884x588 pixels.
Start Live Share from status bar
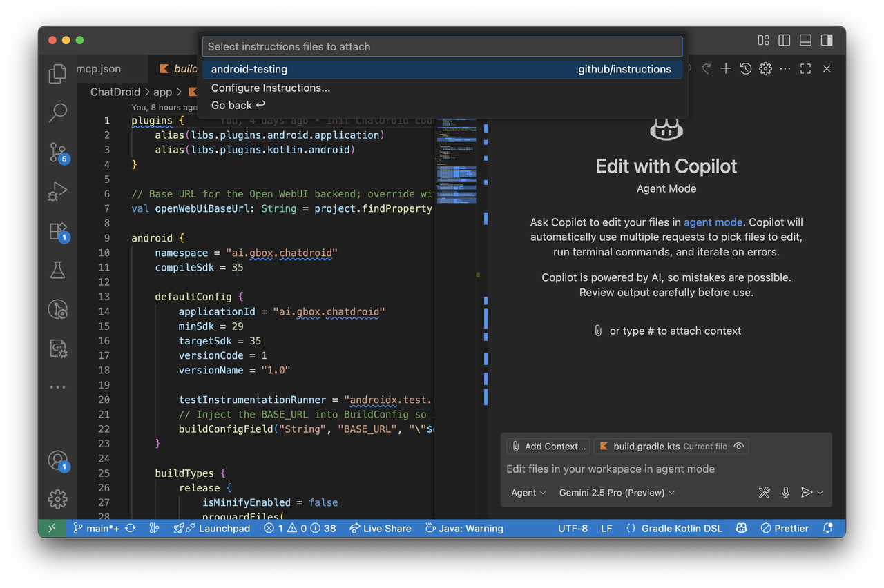coord(380,528)
